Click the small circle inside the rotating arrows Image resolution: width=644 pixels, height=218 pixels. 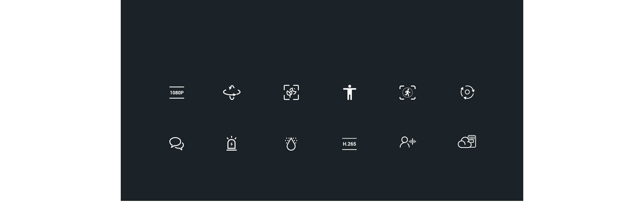click(x=467, y=92)
